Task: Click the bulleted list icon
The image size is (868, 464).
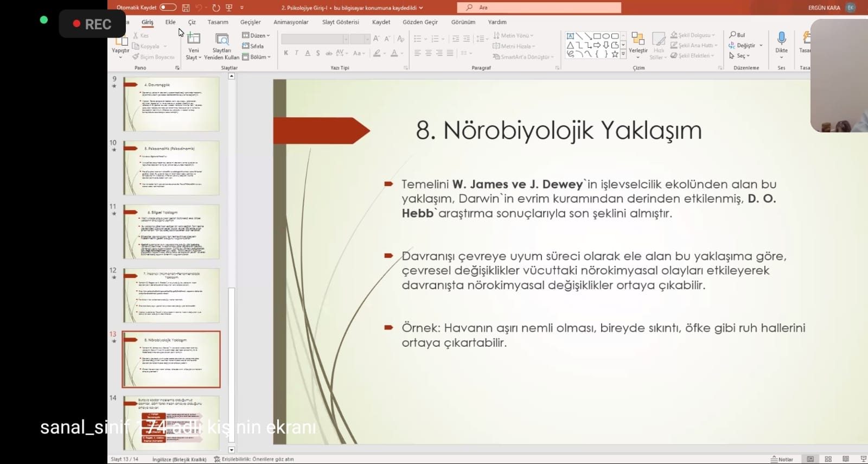Action: [417, 39]
